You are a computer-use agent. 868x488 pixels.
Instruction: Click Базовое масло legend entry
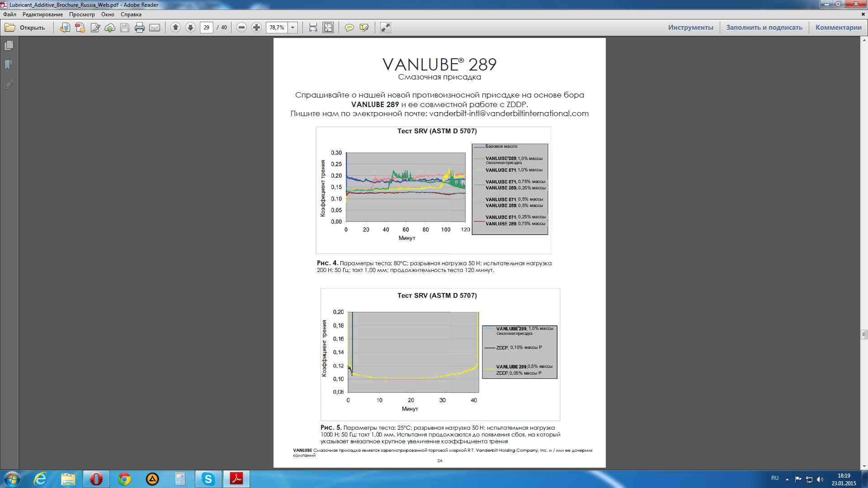pos(501,146)
